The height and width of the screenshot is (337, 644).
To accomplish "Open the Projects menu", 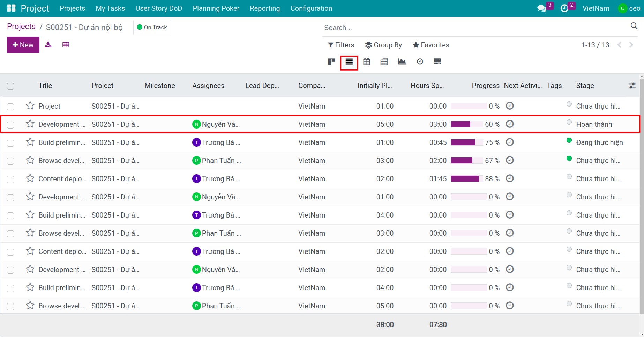I will tap(72, 8).
